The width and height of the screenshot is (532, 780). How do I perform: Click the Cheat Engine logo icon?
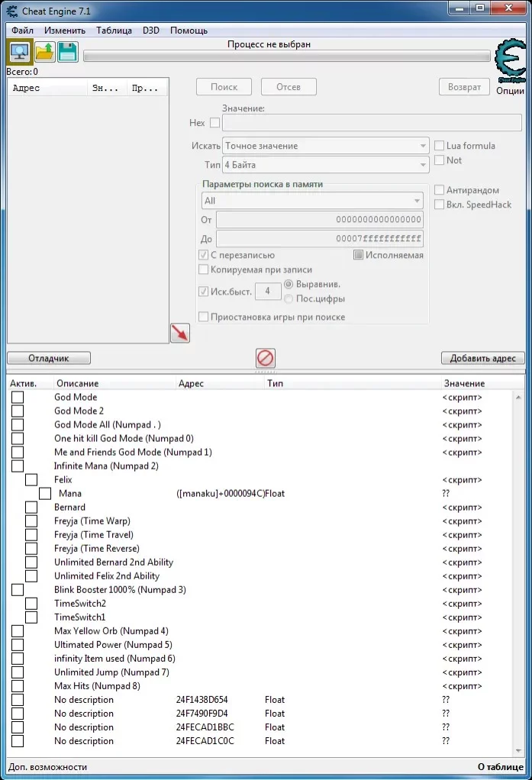tap(510, 60)
